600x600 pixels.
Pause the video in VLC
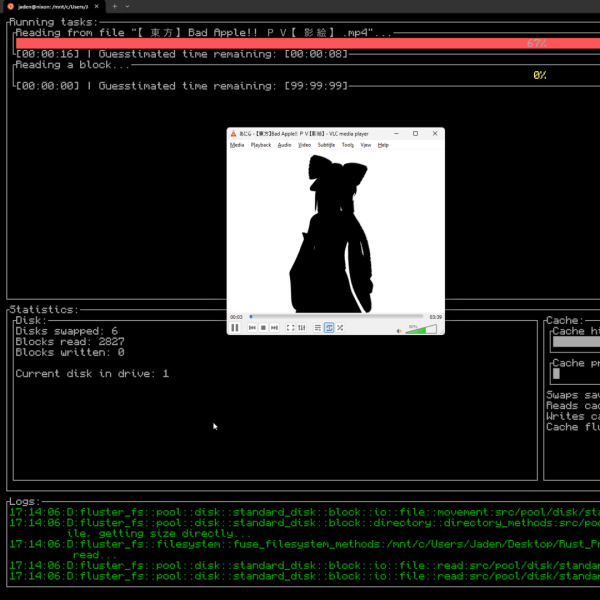click(235, 328)
